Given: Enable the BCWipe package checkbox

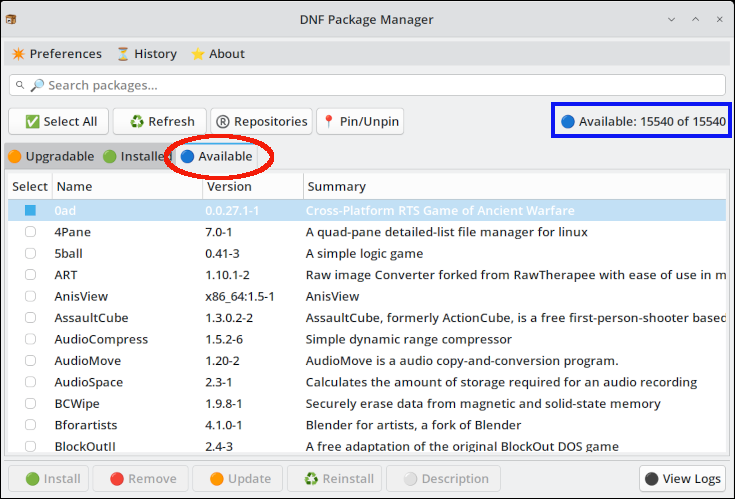Looking at the screenshot, I should [30, 404].
